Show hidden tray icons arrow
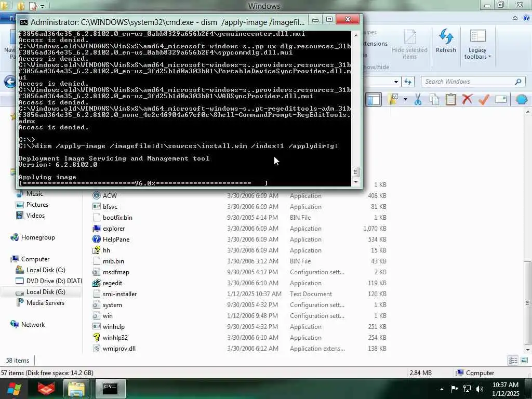The width and height of the screenshot is (532, 399). point(442,389)
